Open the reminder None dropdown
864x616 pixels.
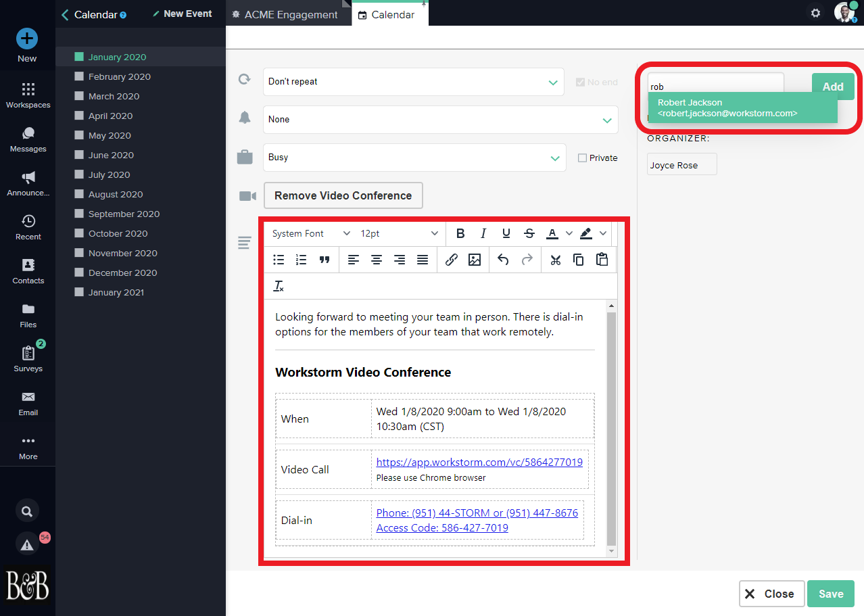(x=441, y=120)
